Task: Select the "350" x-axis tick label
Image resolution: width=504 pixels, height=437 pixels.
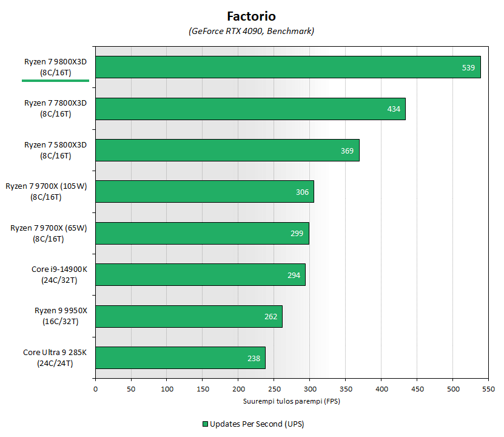Action: [x=346, y=389]
